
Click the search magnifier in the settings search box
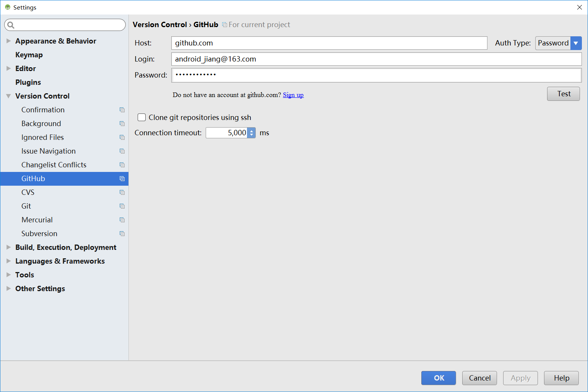point(11,24)
